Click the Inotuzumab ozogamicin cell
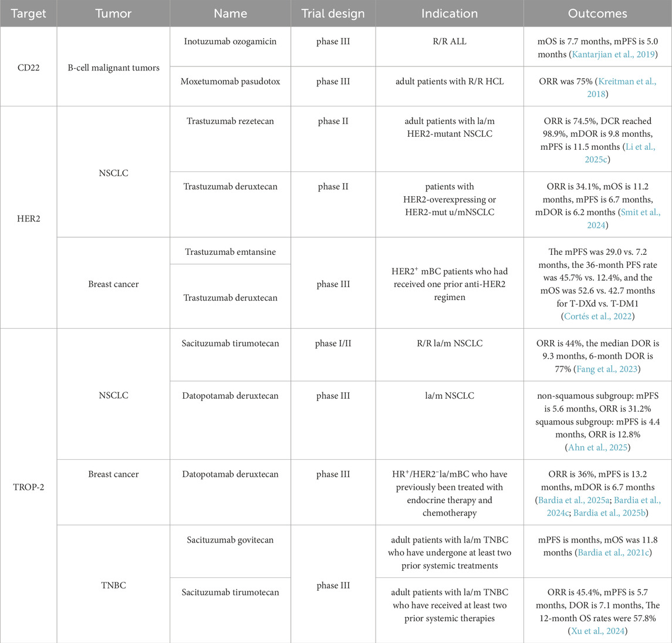Screen dimensions: 672x643 (230, 42)
